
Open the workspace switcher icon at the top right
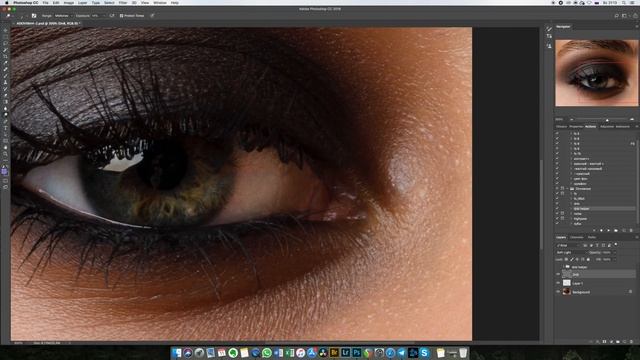click(624, 16)
